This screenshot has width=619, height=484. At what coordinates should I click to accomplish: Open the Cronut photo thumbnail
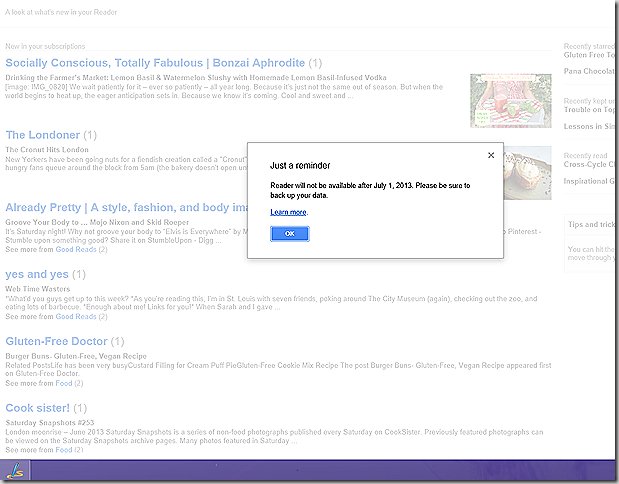coord(527,173)
